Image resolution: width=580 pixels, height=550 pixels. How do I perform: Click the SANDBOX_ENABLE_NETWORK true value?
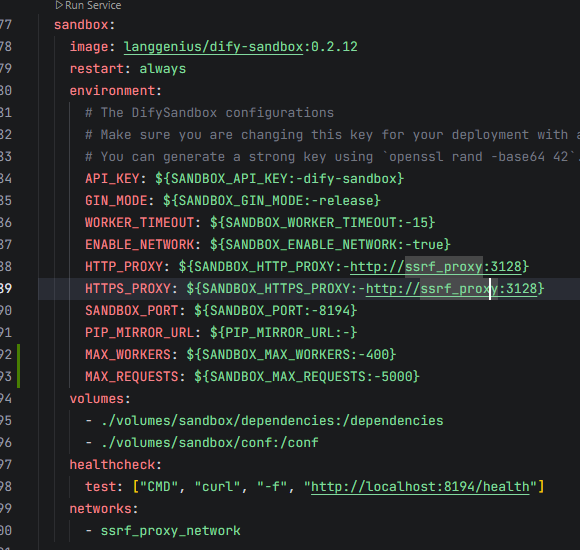330,244
